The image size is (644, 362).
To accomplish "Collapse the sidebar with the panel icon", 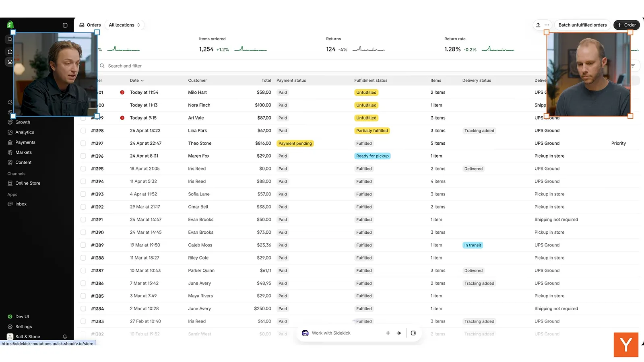I will pyautogui.click(x=65, y=25).
